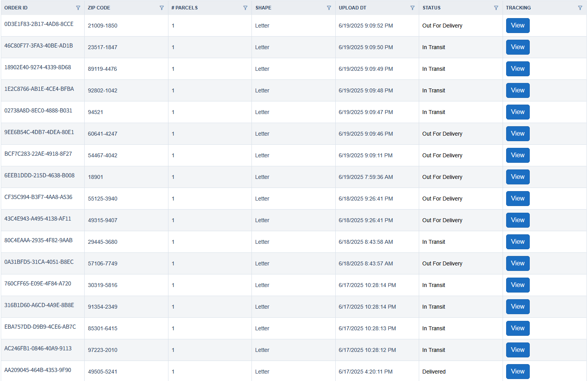Click Out For Delivery status for 57106-7749
Screen dimensions: 588x381
(x=442, y=263)
